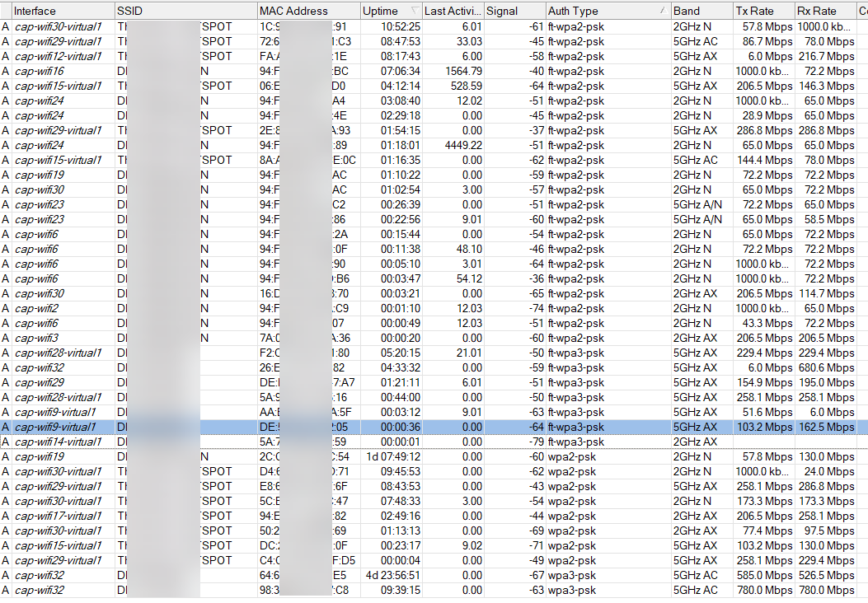Click uptime value 00:03:21
The image size is (868, 603).
tap(401, 293)
